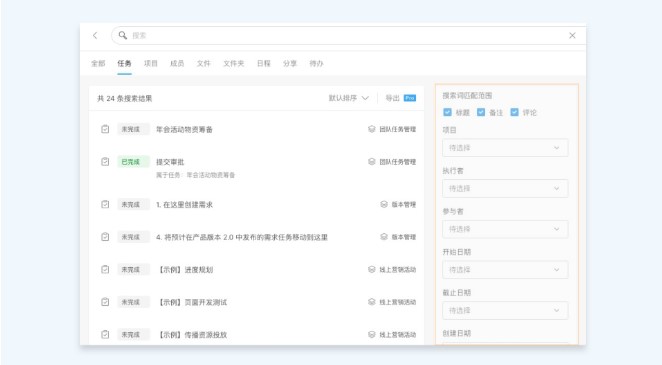
Task: Click parent task text 属于任务：年会活动物资筹备
Action: point(195,175)
